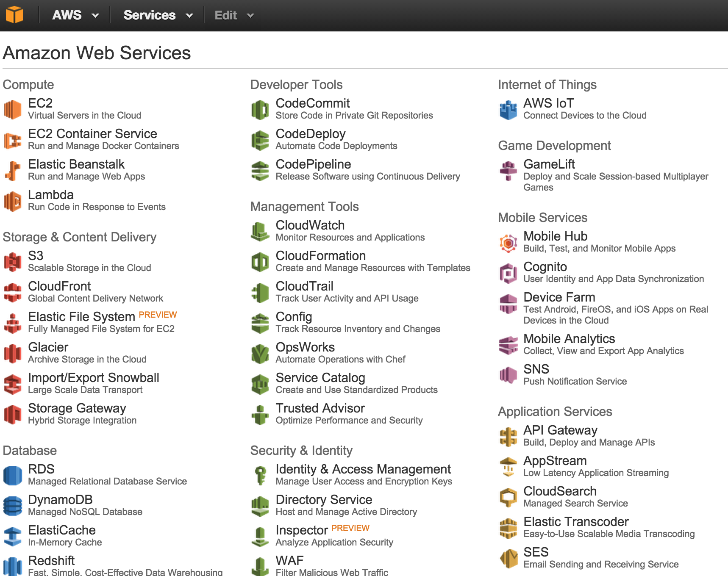Viewport: 728px width, 576px height.
Task: Open the Elastic Transcoder link
Action: point(576,521)
